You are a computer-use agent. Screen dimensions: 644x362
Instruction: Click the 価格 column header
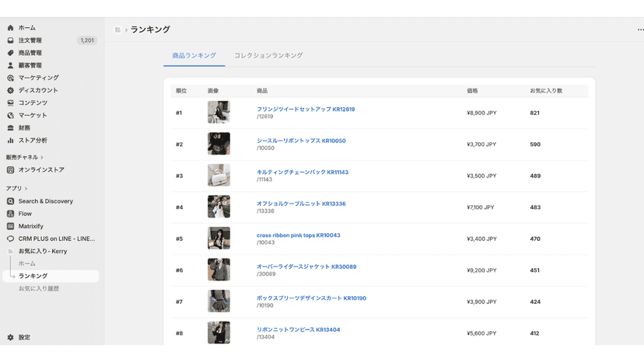472,91
